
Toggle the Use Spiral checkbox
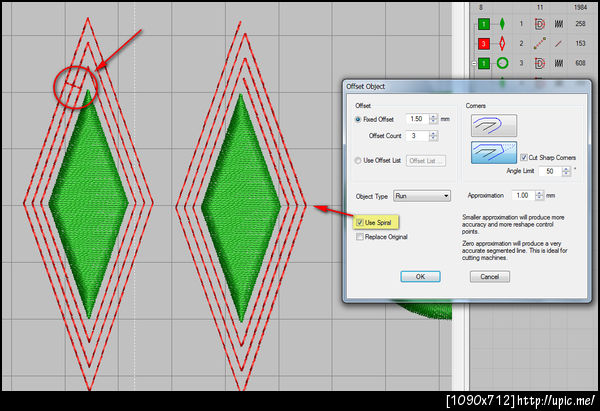pos(360,222)
